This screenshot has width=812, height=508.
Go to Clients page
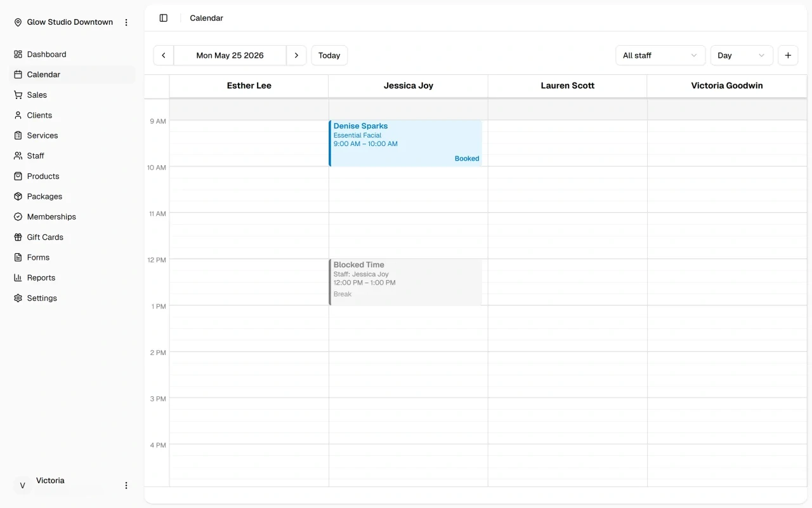pos(74,116)
